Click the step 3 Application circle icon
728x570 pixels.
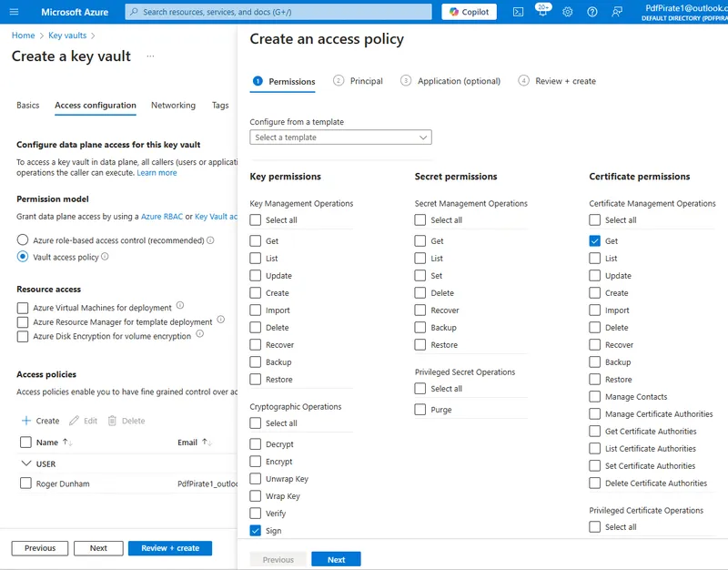tap(406, 81)
